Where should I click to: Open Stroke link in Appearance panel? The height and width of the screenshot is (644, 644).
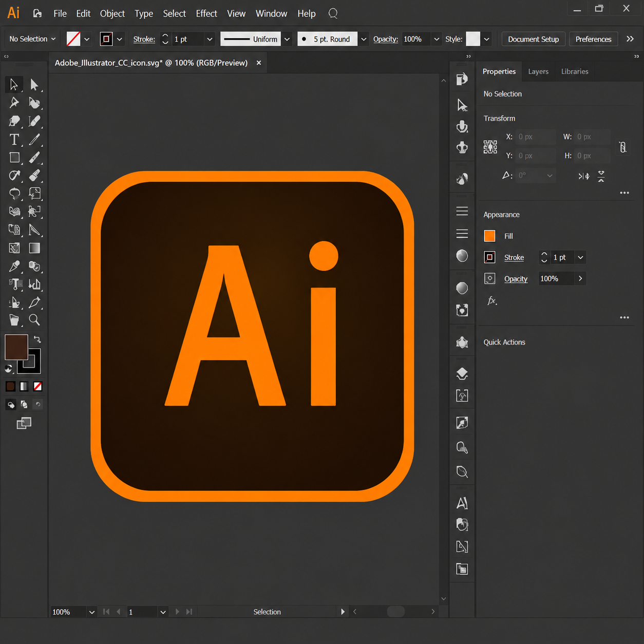tap(514, 257)
